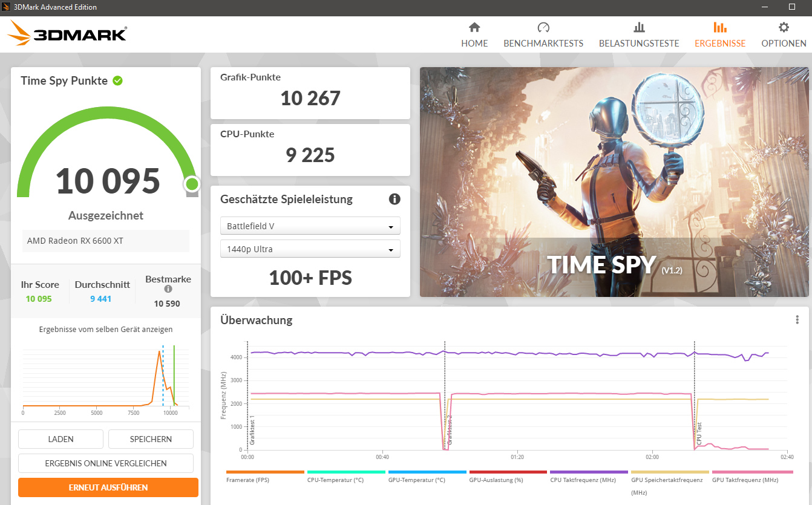Toggle GPU Taktfrequenz pink legend

pos(753,476)
